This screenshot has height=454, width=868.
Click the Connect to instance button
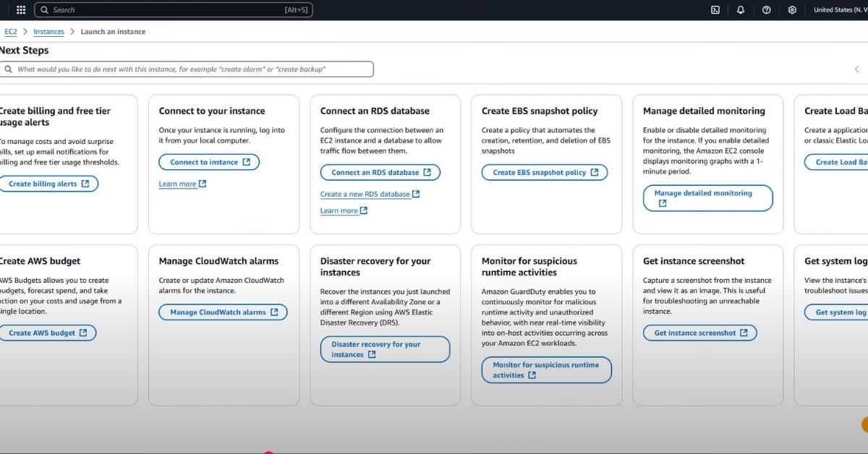[x=209, y=162]
